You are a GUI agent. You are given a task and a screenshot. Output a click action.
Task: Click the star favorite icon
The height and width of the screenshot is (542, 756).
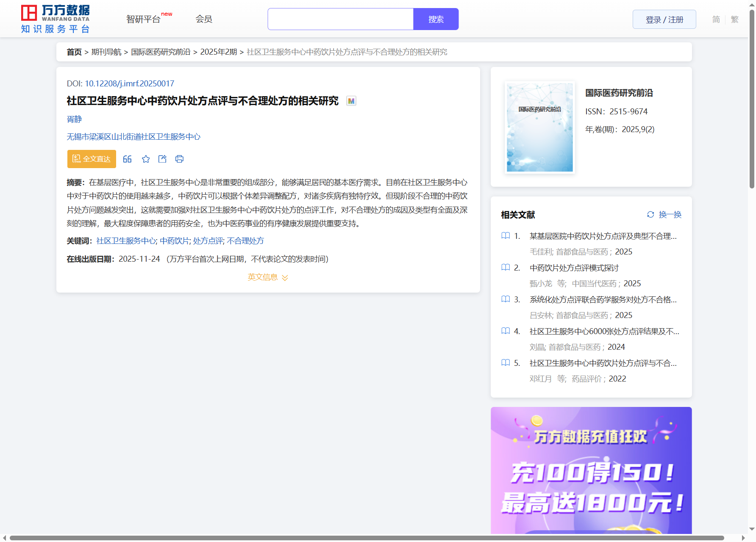(146, 159)
